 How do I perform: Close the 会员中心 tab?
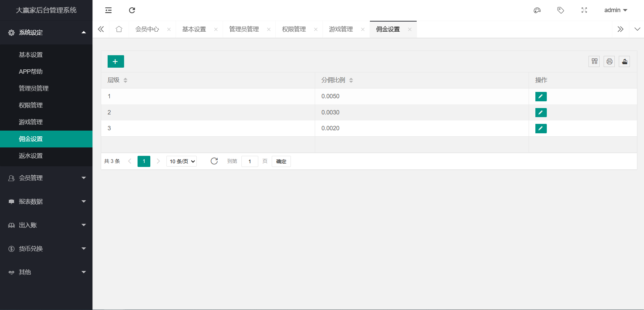click(x=169, y=30)
